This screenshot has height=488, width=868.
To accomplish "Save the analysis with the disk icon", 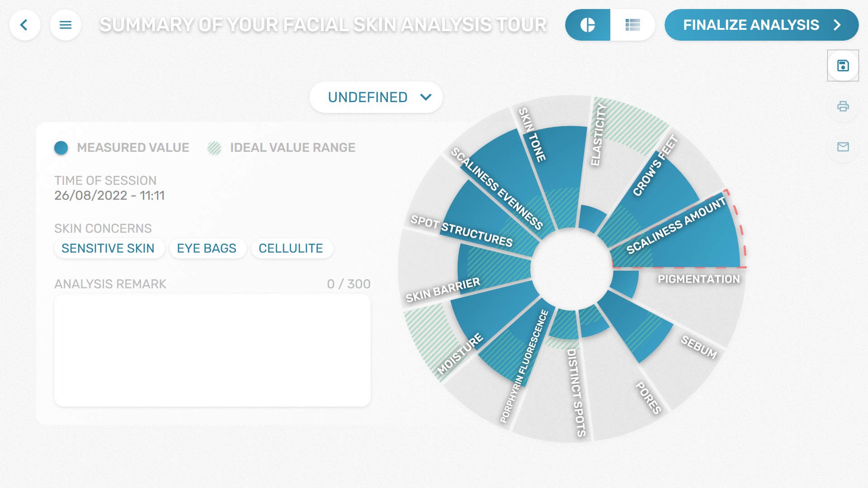I will point(843,66).
